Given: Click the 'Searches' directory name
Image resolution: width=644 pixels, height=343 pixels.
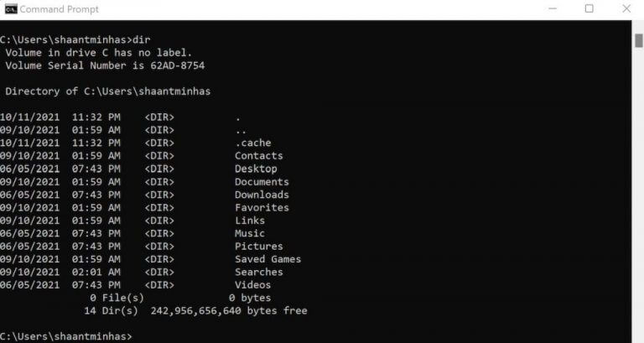Looking at the screenshot, I should 259,272.
